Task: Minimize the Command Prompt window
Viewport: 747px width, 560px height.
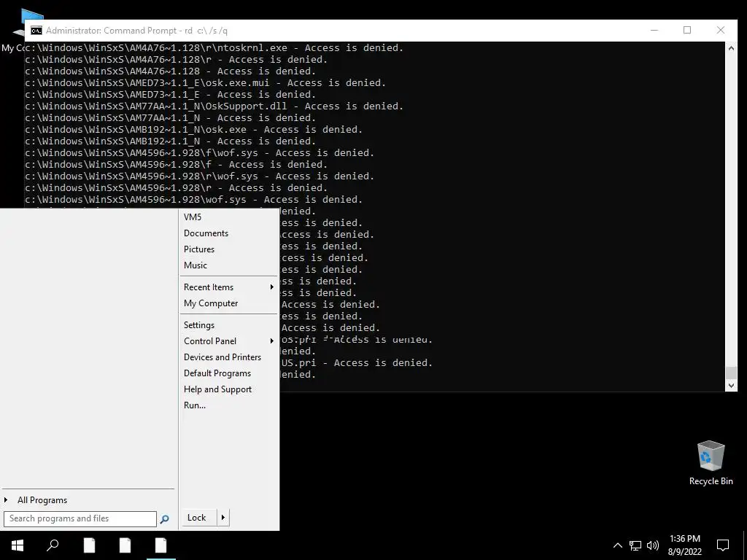Action: tap(654, 30)
